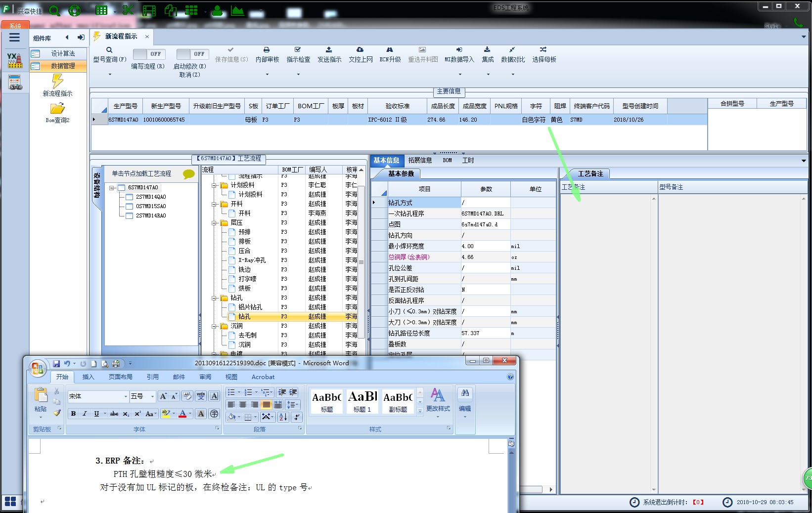Image resolution: width=812 pixels, height=513 pixels.
Task: Click Italic button in Word ribbon
Action: [x=85, y=414]
